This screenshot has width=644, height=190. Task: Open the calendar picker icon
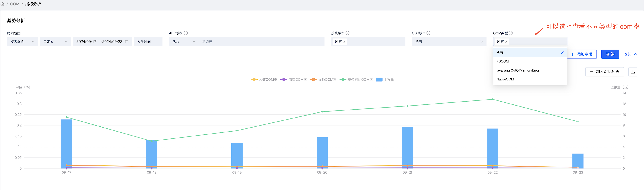(x=127, y=42)
